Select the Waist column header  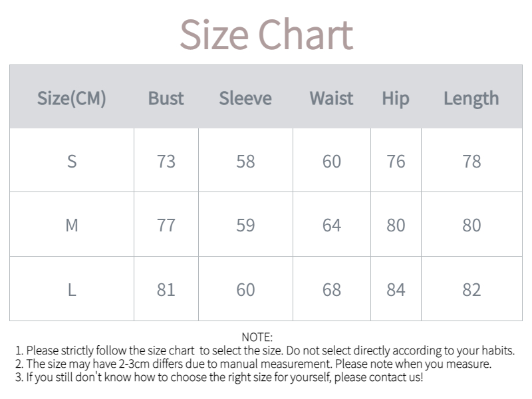(331, 98)
